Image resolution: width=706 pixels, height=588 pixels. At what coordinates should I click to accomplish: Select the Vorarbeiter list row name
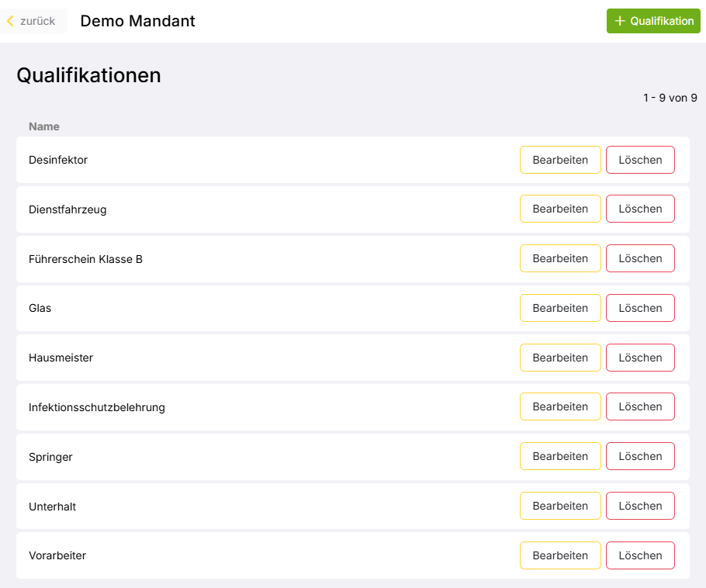tap(57, 555)
